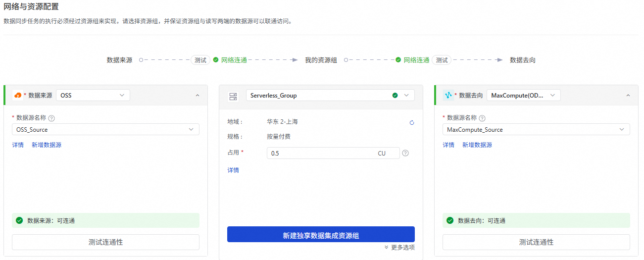Click the OSS cloud source icon
The image size is (644, 260).
coord(18,95)
